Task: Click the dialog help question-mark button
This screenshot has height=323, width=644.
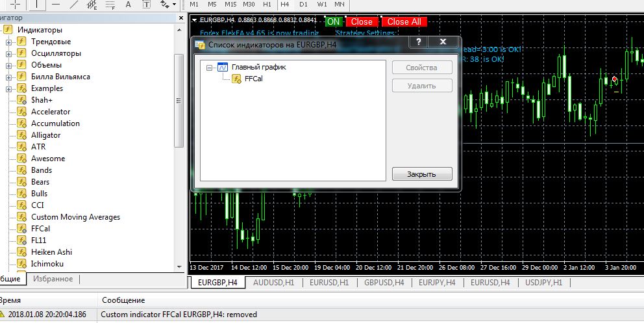Action: coord(419,42)
